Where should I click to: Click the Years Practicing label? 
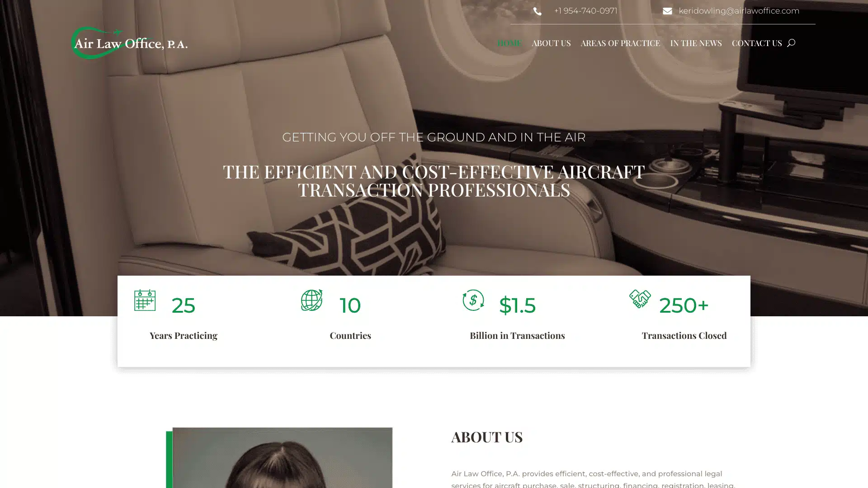(184, 336)
